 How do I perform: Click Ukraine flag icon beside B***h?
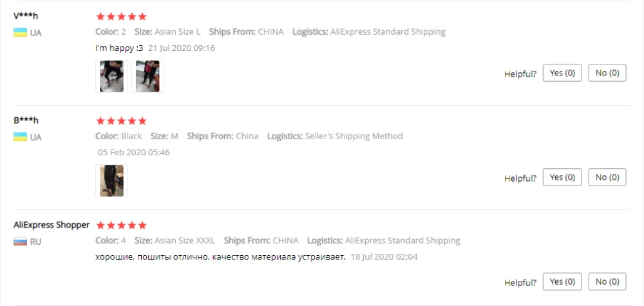(x=20, y=137)
